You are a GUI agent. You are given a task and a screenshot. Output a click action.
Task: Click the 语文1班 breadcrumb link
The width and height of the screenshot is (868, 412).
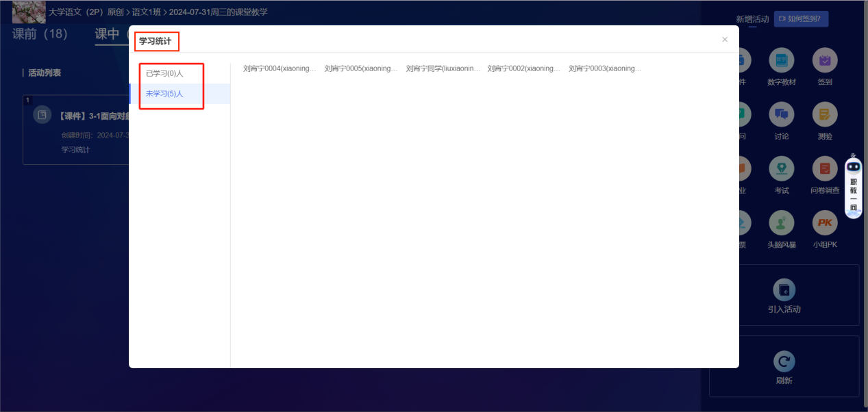(146, 12)
